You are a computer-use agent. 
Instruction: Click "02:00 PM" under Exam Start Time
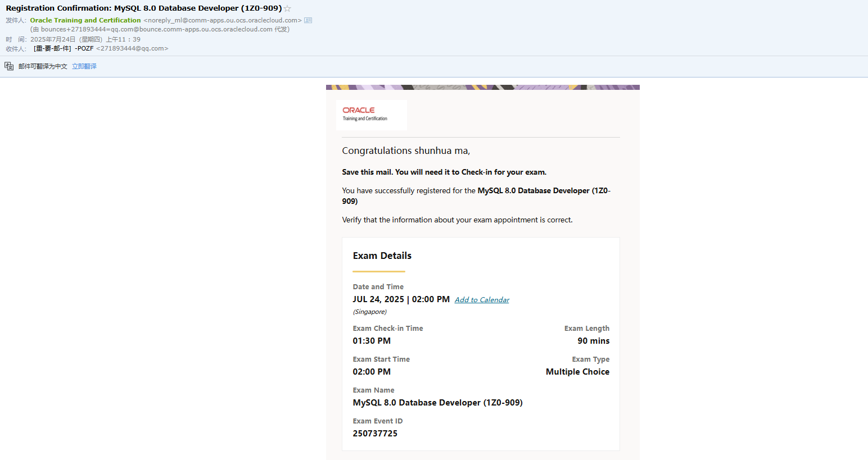tap(372, 372)
